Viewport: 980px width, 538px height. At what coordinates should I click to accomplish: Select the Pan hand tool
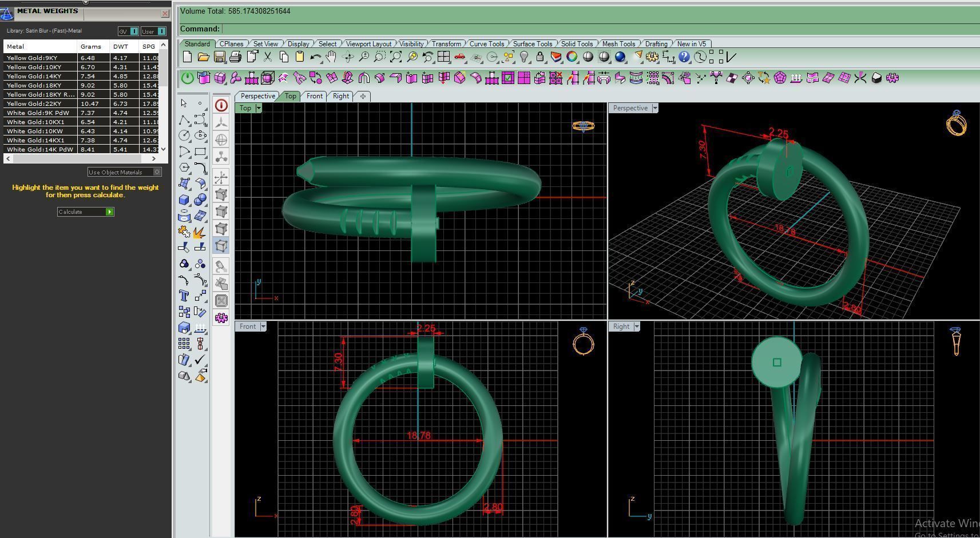coord(331,57)
